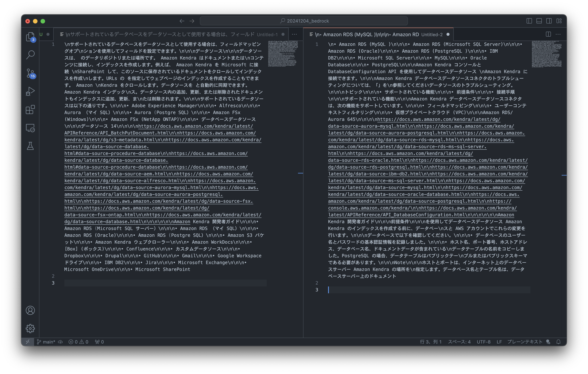Image resolution: width=588 pixels, height=374 pixels.
Task: Open the UTF-8 encoding selector in status bar
Action: [x=483, y=342]
